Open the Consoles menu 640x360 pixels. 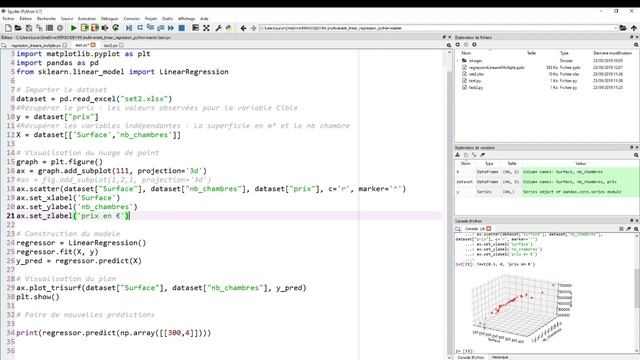point(131,19)
